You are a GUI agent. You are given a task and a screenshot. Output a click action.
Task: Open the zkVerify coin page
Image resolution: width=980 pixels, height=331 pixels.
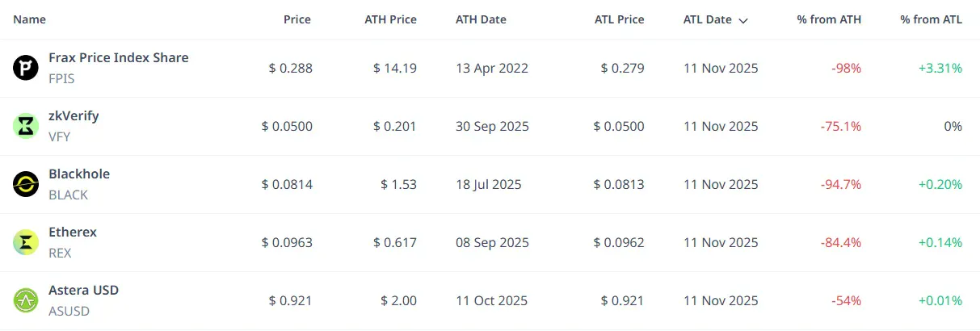[74, 116]
